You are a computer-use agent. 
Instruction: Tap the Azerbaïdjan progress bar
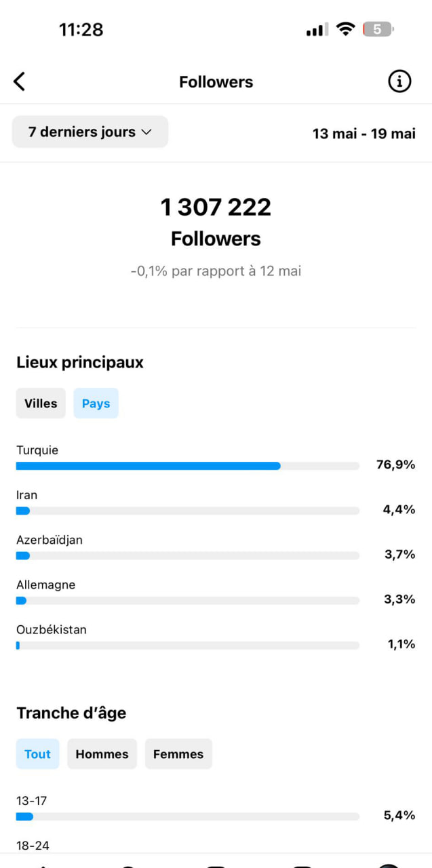click(x=188, y=555)
